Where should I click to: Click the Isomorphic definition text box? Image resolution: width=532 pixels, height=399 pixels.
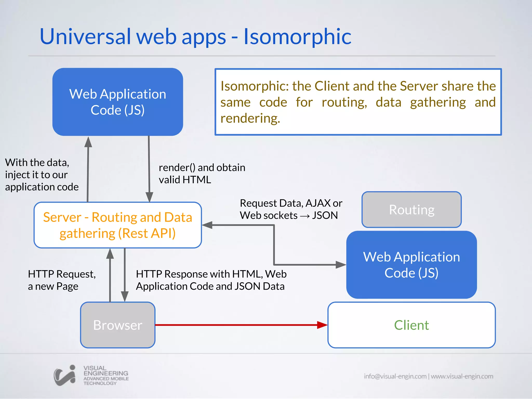pos(358,102)
